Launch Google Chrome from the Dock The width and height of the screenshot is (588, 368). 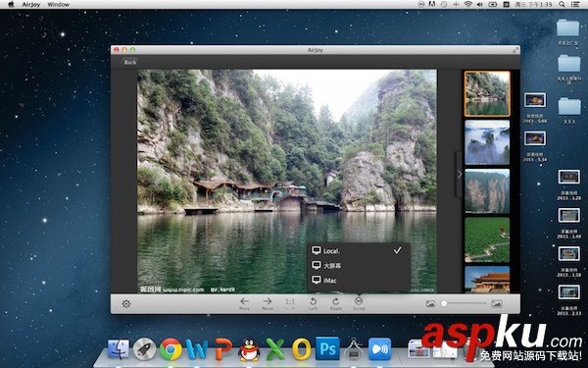click(171, 349)
